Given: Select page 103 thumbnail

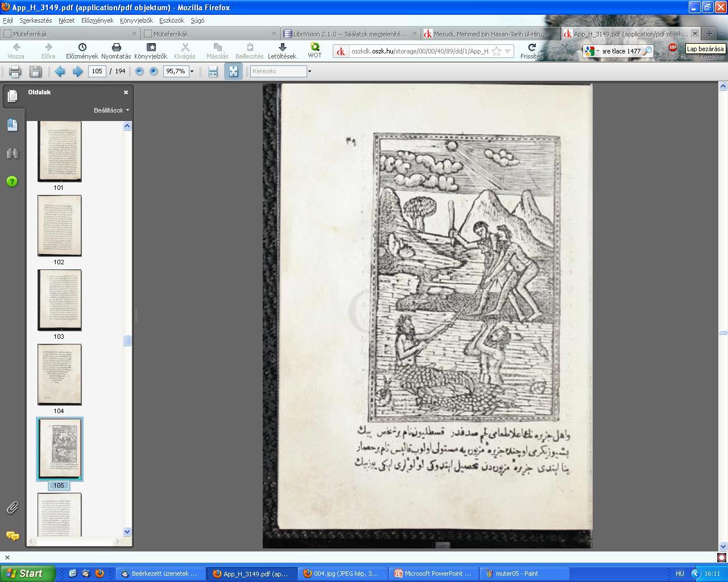Looking at the screenshot, I should (59, 300).
